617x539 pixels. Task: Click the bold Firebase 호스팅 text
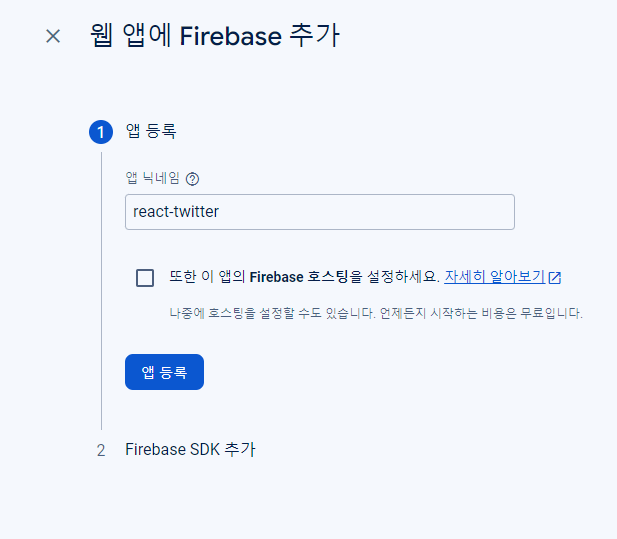click(299, 277)
